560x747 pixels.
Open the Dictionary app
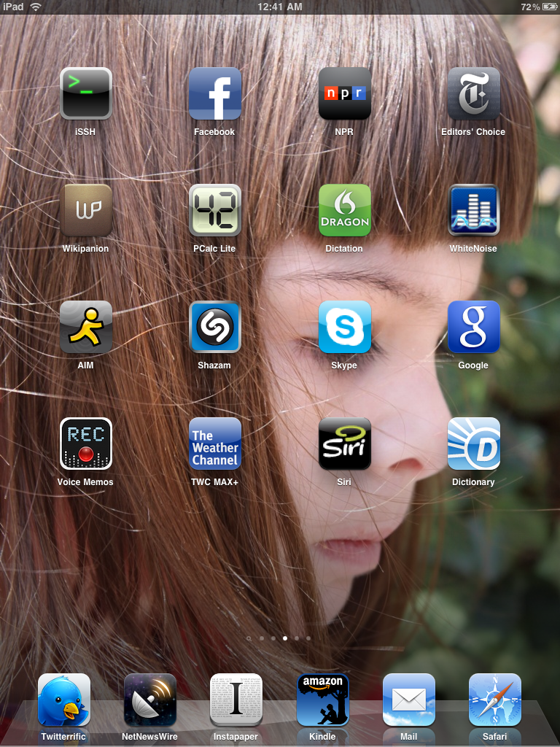(x=473, y=444)
